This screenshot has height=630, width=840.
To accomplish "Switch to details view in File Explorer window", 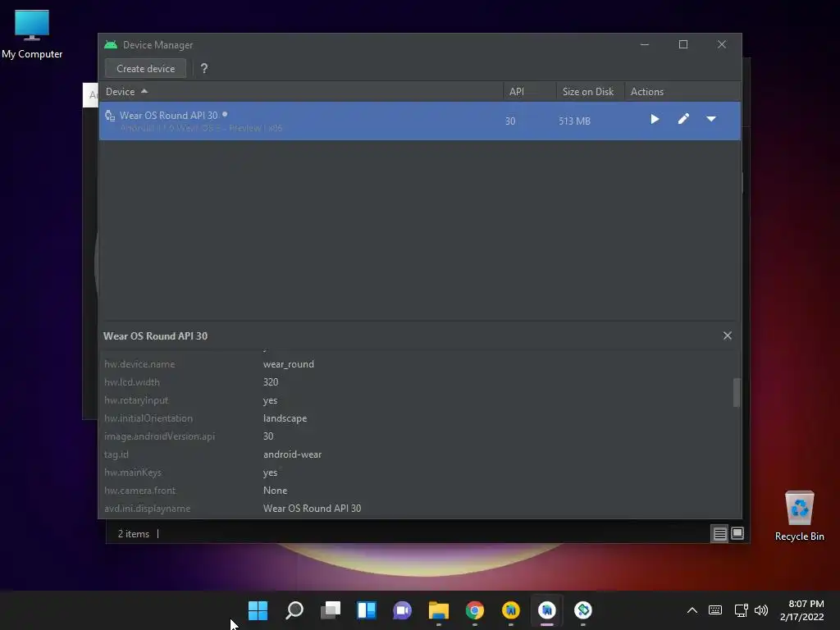I will (719, 533).
